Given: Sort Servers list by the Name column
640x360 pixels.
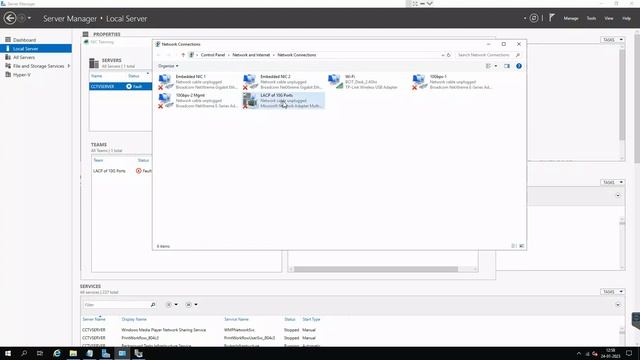Looking at the screenshot, I should pyautogui.click(x=97, y=76).
